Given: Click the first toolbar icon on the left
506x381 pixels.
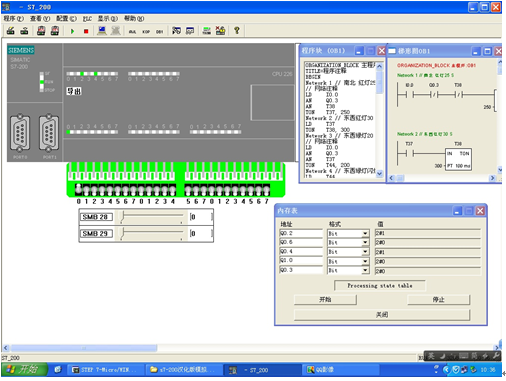Looking at the screenshot, I should point(11,31).
